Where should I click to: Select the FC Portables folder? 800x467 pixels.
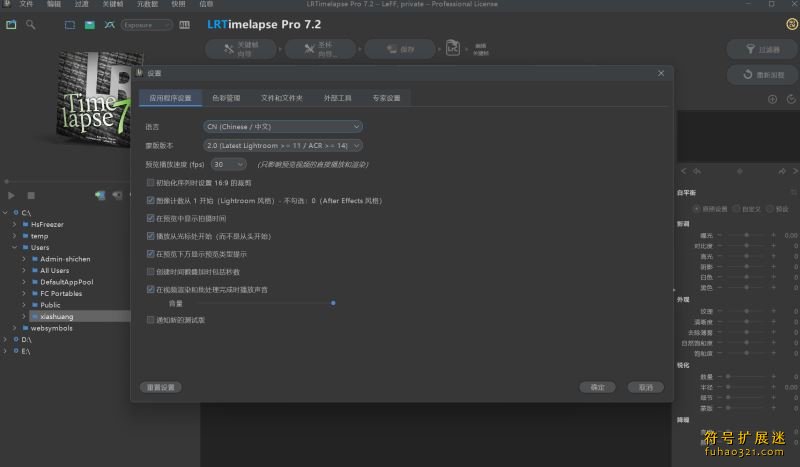[x=61, y=293]
